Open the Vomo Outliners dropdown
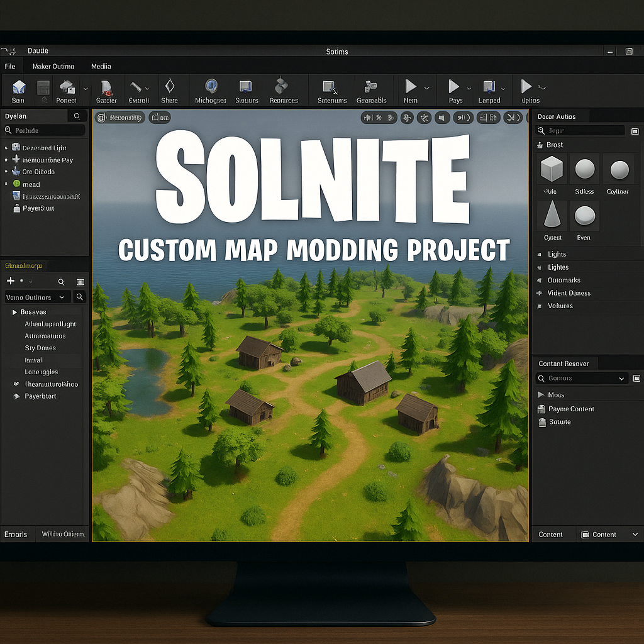The height and width of the screenshot is (644, 644). [x=36, y=297]
